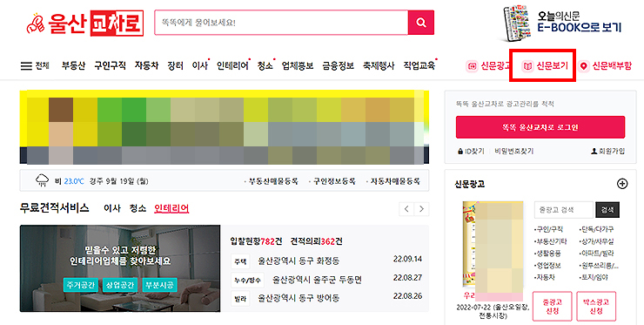Screen dimensions: 644x325
Task: Select the 인테리어 tab in 무료견적서비스
Action: click(171, 208)
